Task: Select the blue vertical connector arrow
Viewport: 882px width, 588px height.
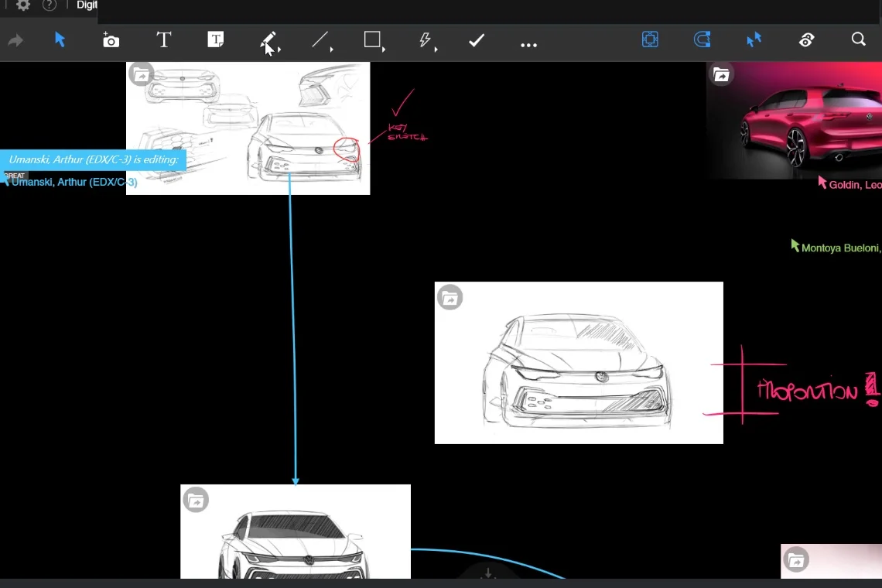Action: [292, 329]
